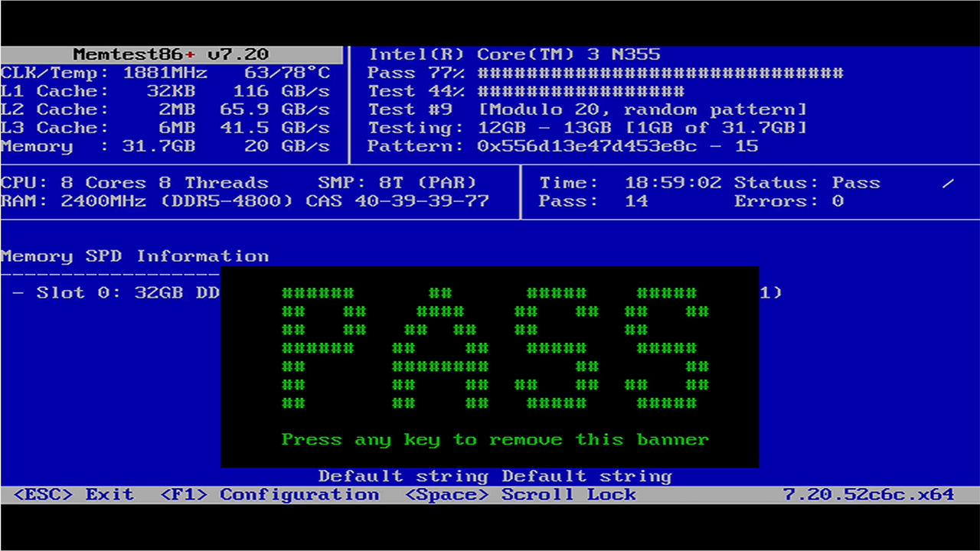Toggle <Space> Scroll Lock

point(521,494)
